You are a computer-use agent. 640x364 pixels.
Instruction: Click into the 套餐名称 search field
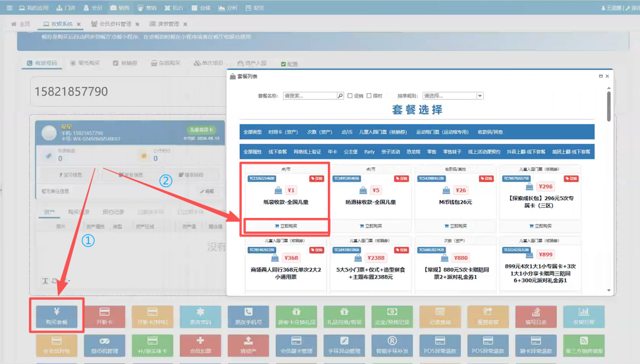[310, 96]
